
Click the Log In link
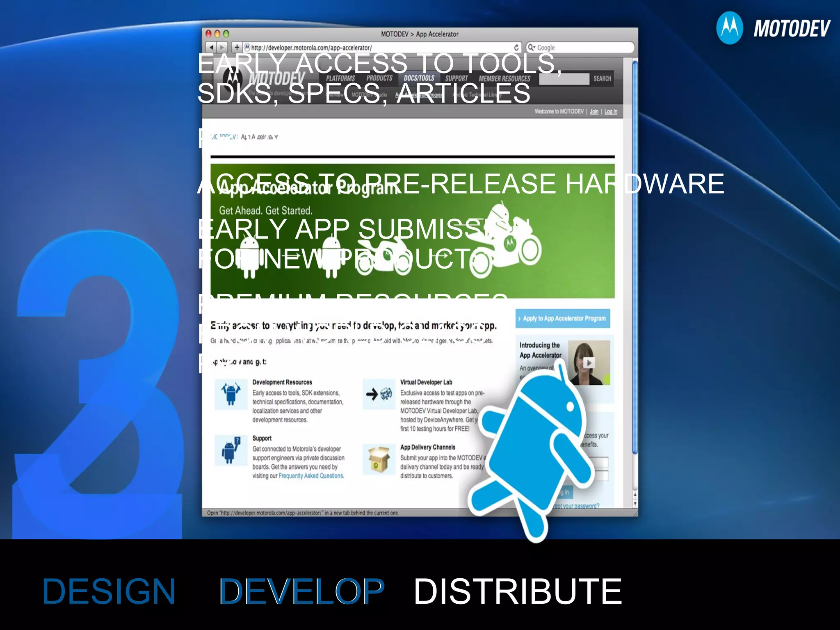611,112
